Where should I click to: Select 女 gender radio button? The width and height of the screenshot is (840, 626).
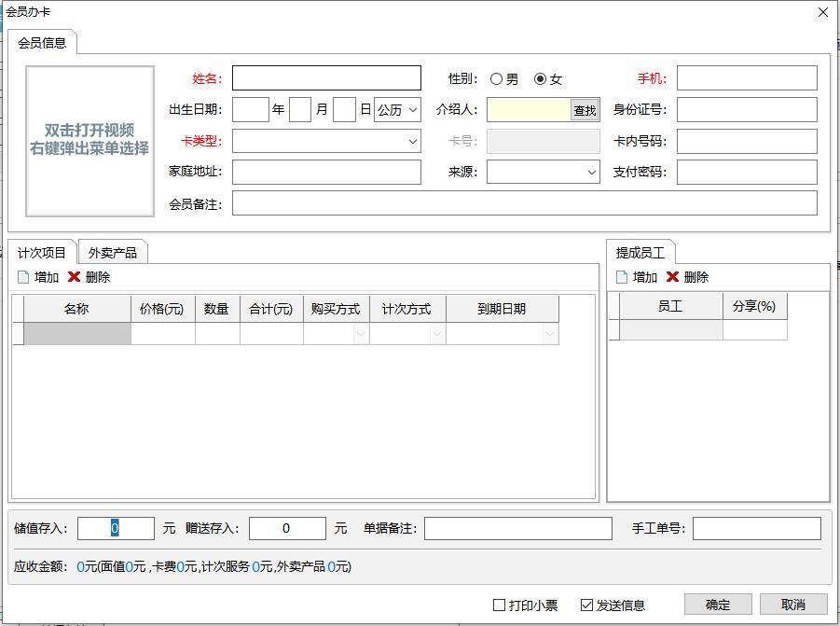(540, 79)
